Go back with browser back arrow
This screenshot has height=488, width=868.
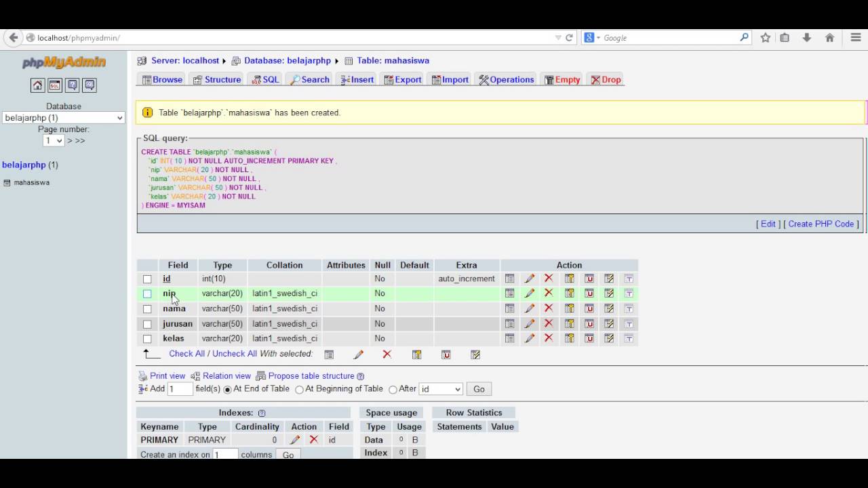pyautogui.click(x=14, y=38)
